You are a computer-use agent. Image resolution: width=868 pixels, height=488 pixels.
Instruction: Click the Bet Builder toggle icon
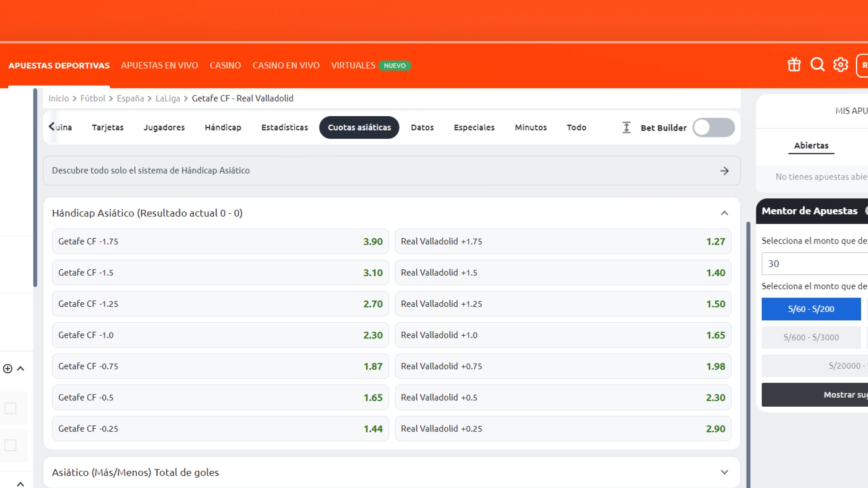[714, 127]
